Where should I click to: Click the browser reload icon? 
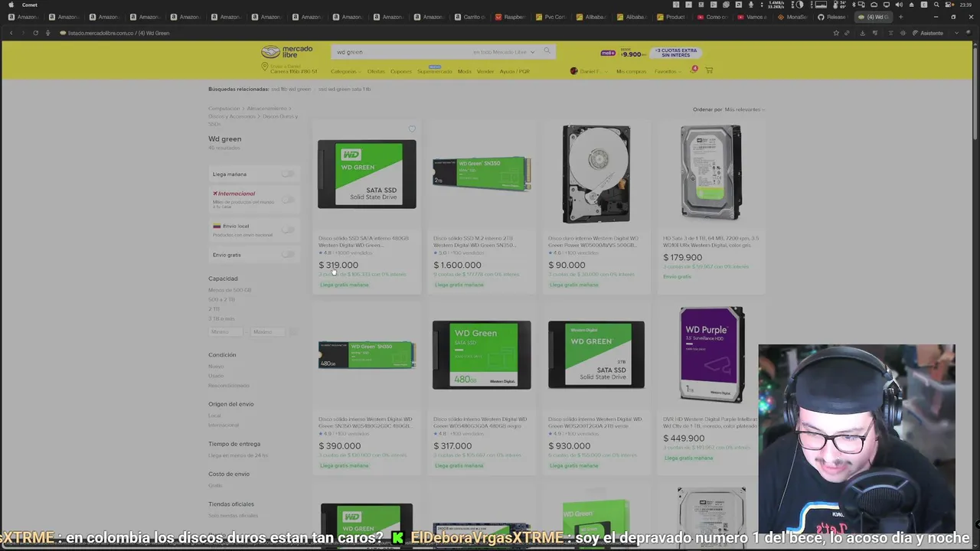[x=35, y=33]
